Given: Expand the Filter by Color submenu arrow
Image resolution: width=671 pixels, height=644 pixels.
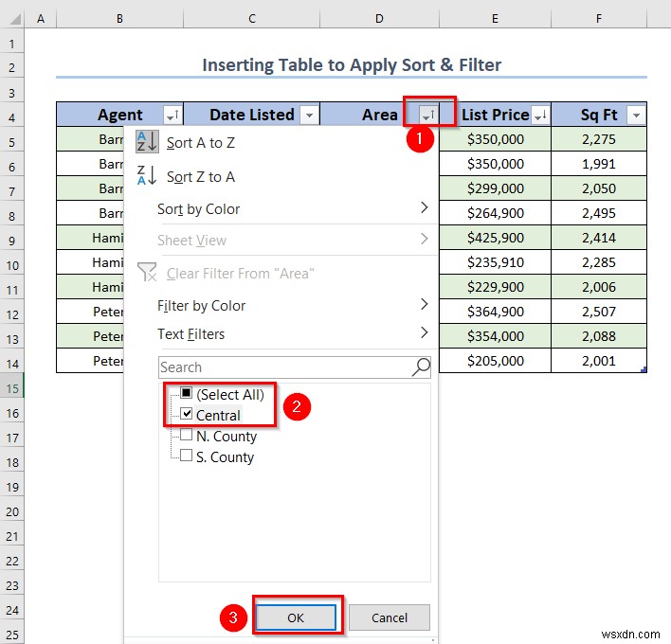Looking at the screenshot, I should coord(424,304).
